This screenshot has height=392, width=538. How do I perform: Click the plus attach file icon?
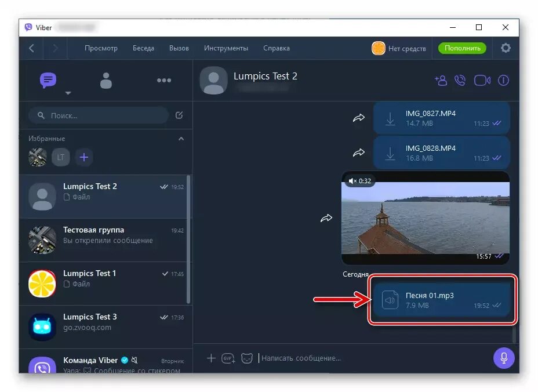pyautogui.click(x=211, y=358)
